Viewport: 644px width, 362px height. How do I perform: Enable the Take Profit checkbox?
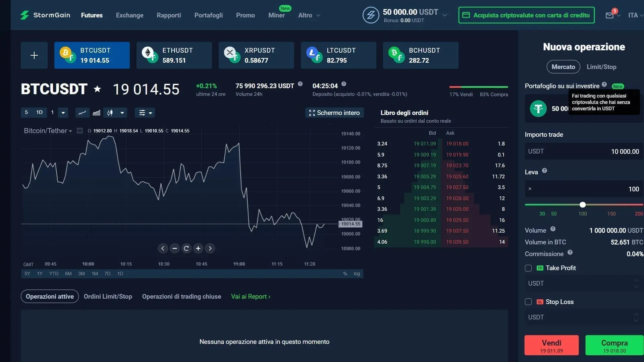(528, 268)
